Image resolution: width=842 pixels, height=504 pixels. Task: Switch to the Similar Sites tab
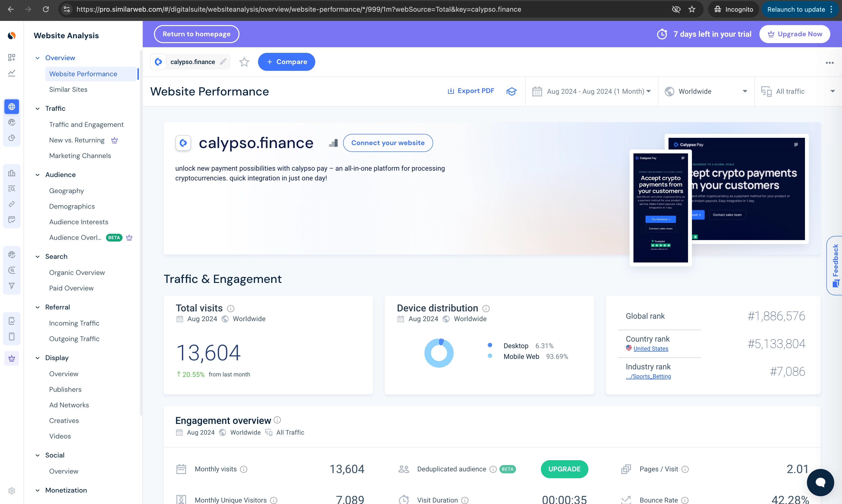68,89
